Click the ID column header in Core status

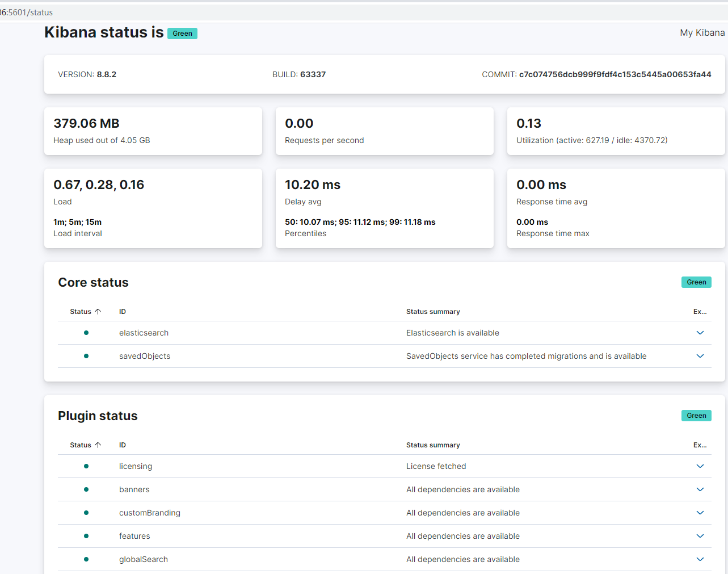(123, 312)
